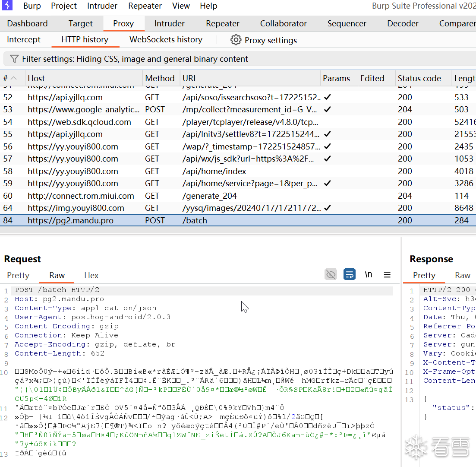
Task: Select history row 58 /api/home/index
Action: click(x=238, y=171)
